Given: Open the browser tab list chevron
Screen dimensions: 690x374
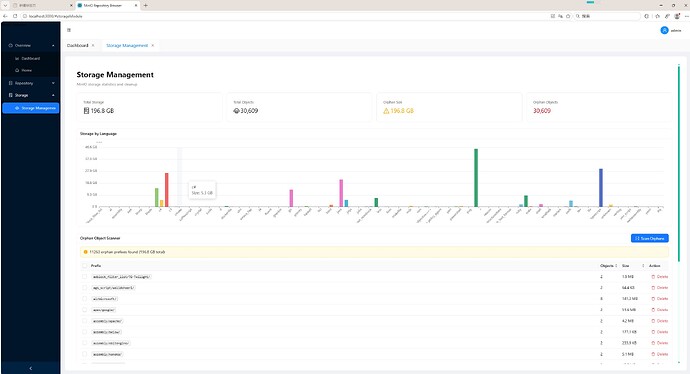Looking at the screenshot, I should 5,5.
